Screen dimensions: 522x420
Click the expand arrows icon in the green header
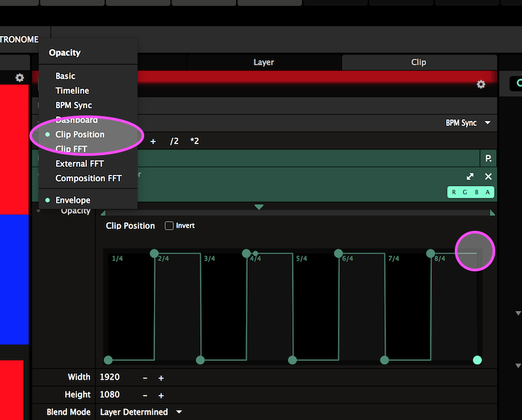470,177
